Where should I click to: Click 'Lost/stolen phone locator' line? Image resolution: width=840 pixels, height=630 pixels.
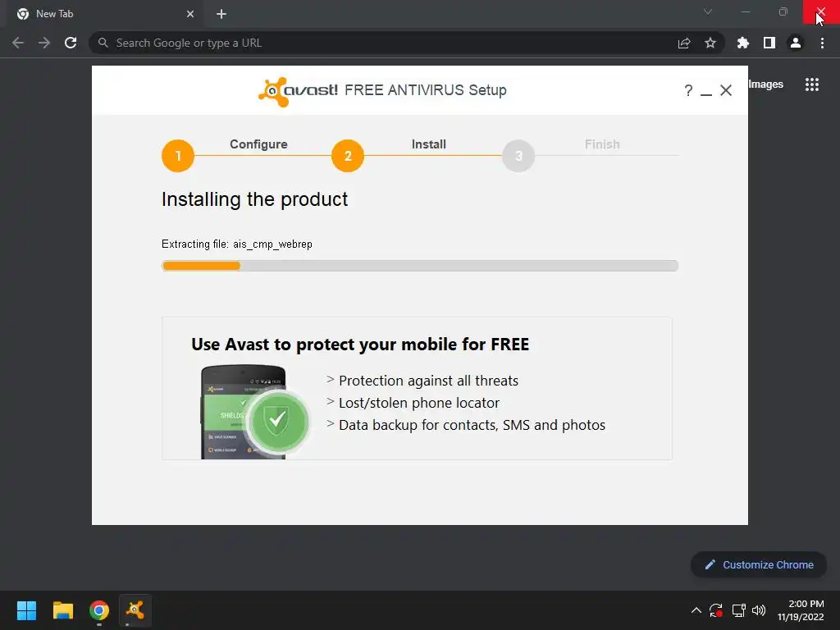coord(419,403)
